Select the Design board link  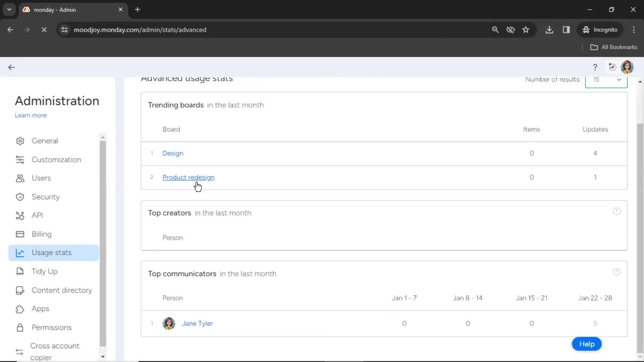[173, 153]
